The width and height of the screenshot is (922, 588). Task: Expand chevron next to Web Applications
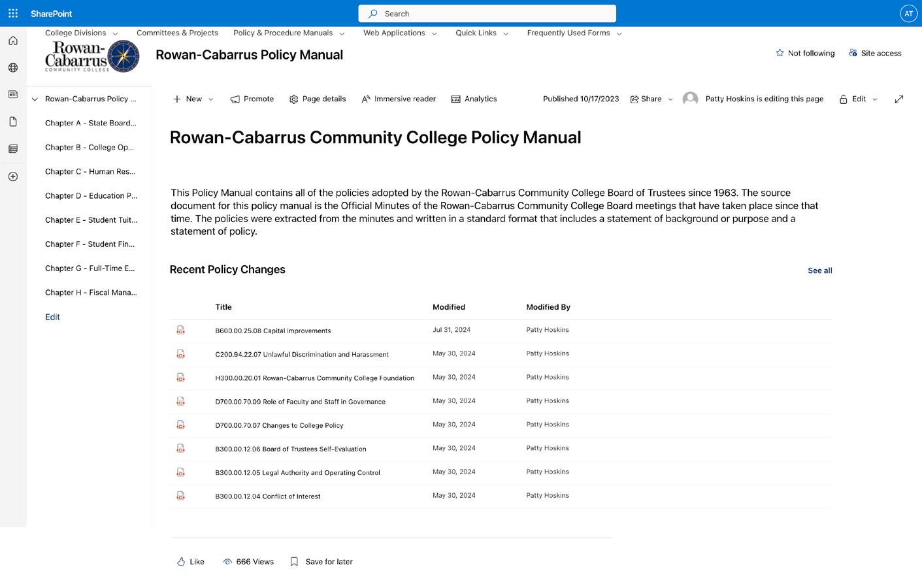(434, 33)
